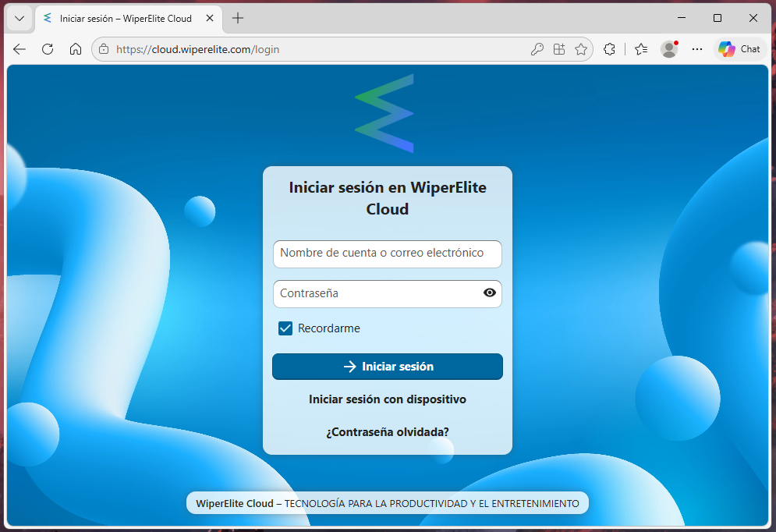Open the tab actions dropdown chevron
Viewport: 776px width, 532px height.
19,18
